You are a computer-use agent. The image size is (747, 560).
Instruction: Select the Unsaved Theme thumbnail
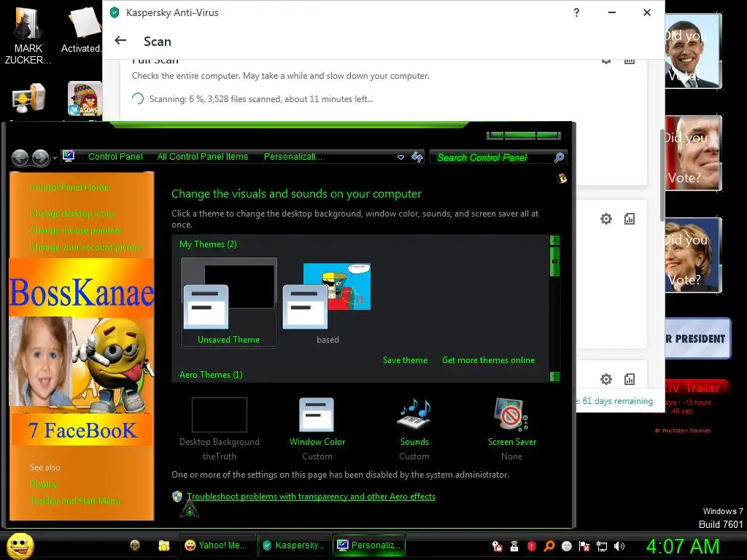(x=228, y=303)
